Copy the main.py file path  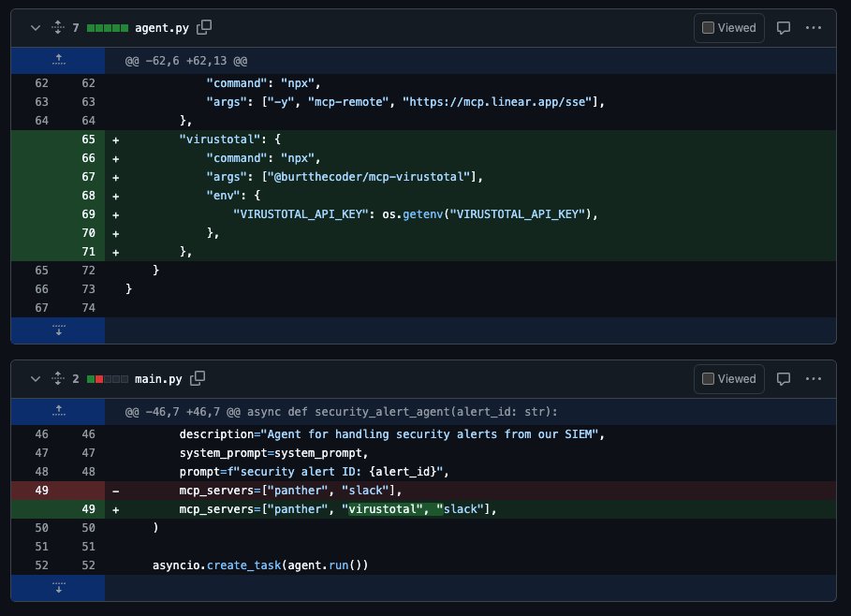pos(198,378)
